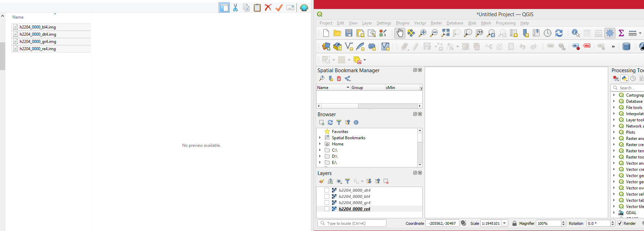Select the Zoom Out magnifier tool
Screen dimensions: 644x231
tap(434, 33)
